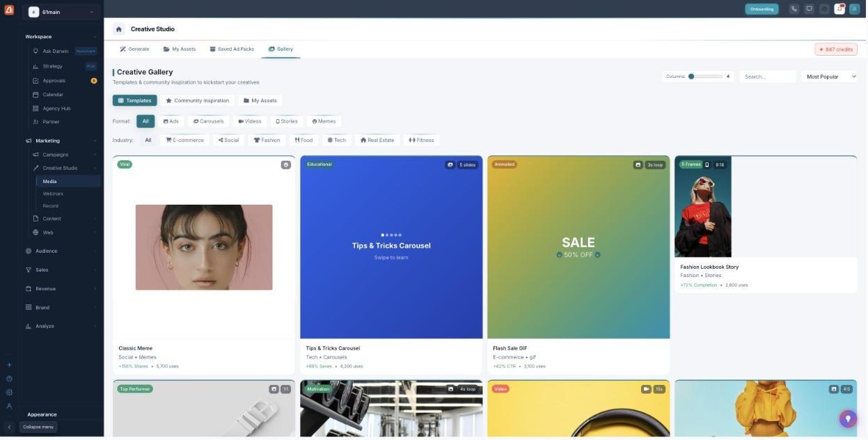868x440 pixels.
Task: Open the Most Popular sort dropdown
Action: coord(829,77)
